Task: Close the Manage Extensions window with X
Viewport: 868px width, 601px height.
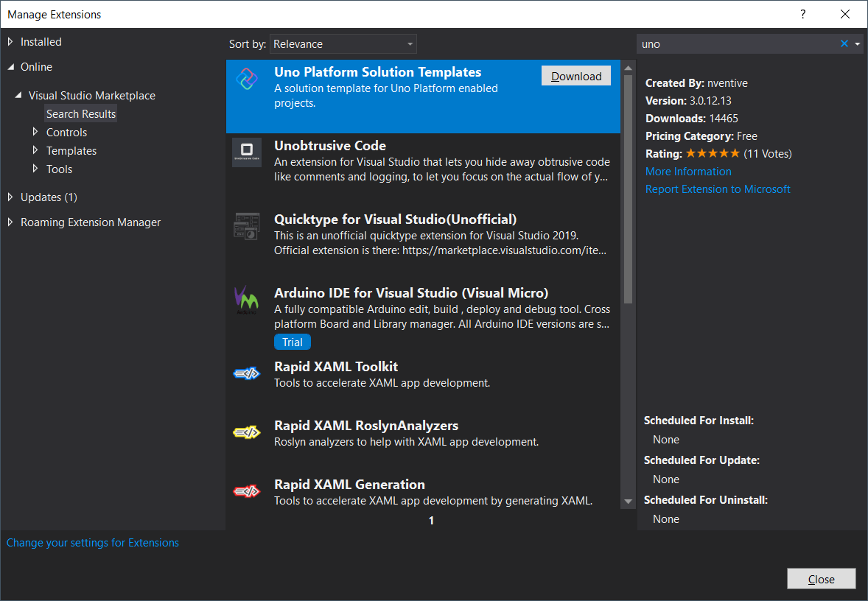Action: coord(844,15)
